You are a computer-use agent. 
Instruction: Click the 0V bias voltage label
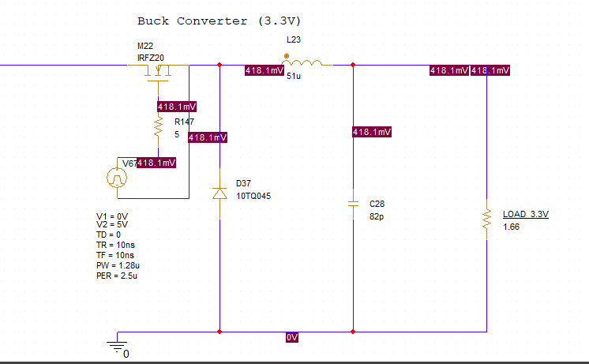click(292, 337)
